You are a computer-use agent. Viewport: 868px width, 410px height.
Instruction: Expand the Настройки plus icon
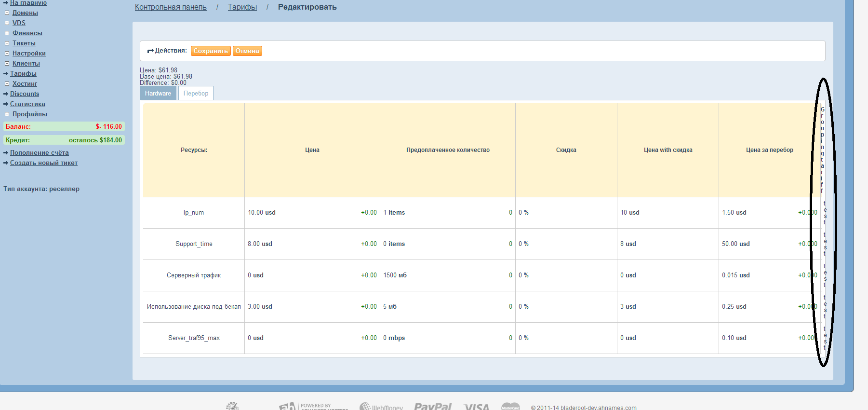(x=7, y=54)
